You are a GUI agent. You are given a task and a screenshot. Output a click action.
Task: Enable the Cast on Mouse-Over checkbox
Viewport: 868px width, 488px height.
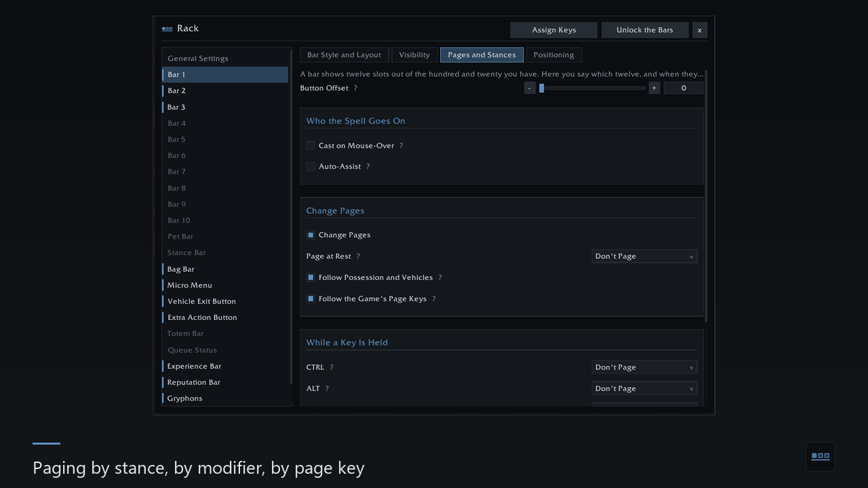click(x=311, y=146)
